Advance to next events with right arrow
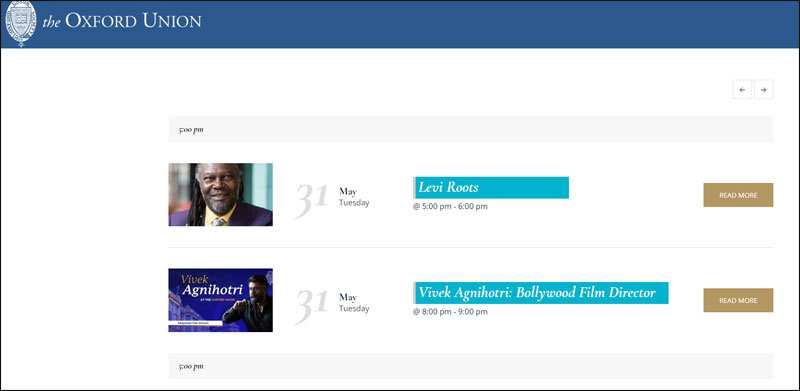Viewport: 800px width, 391px height. [x=763, y=90]
